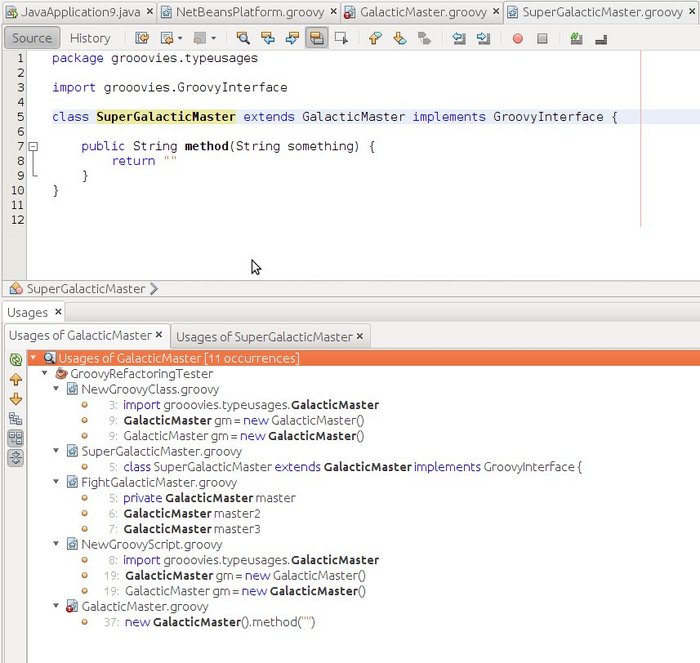The width and height of the screenshot is (700, 663).
Task: Toggle expand all nodes button in Usages
Action: point(15,458)
